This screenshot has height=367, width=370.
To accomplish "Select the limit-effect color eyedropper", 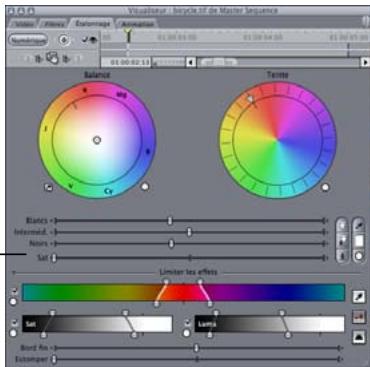I will tap(359, 296).
